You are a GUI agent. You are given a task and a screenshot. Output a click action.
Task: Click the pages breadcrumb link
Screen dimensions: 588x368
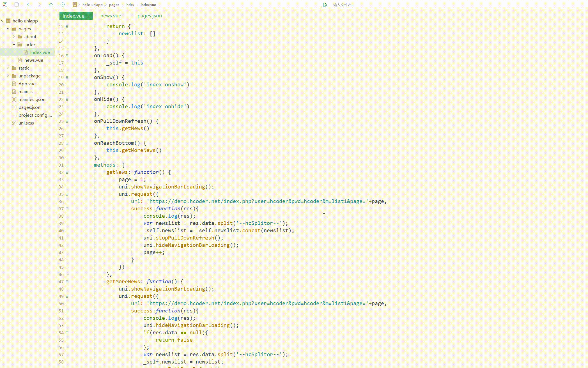114,5
